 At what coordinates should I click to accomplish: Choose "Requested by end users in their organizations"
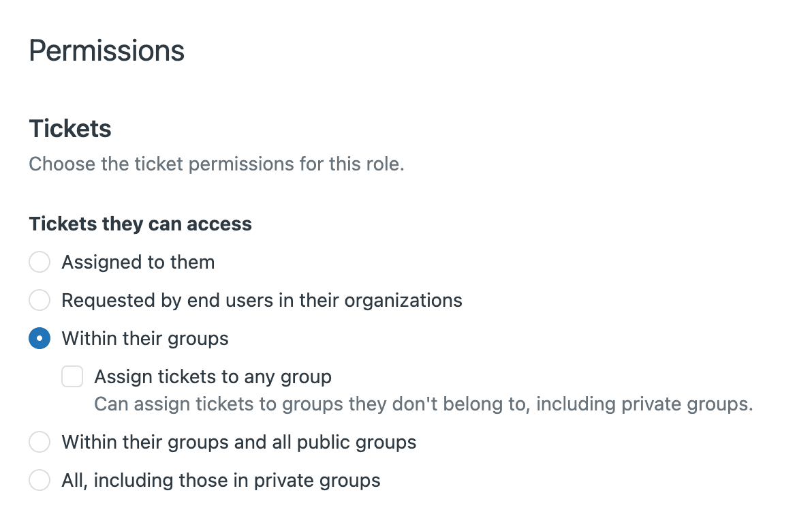(40, 300)
